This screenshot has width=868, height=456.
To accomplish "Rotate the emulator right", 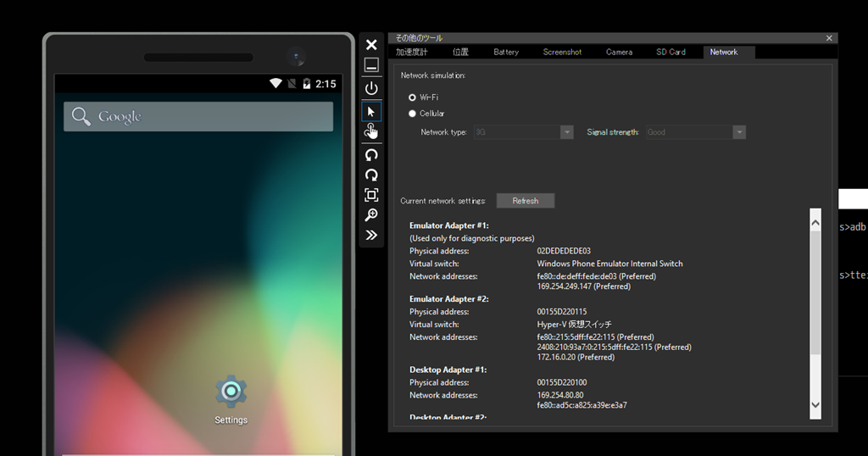I will (x=371, y=175).
